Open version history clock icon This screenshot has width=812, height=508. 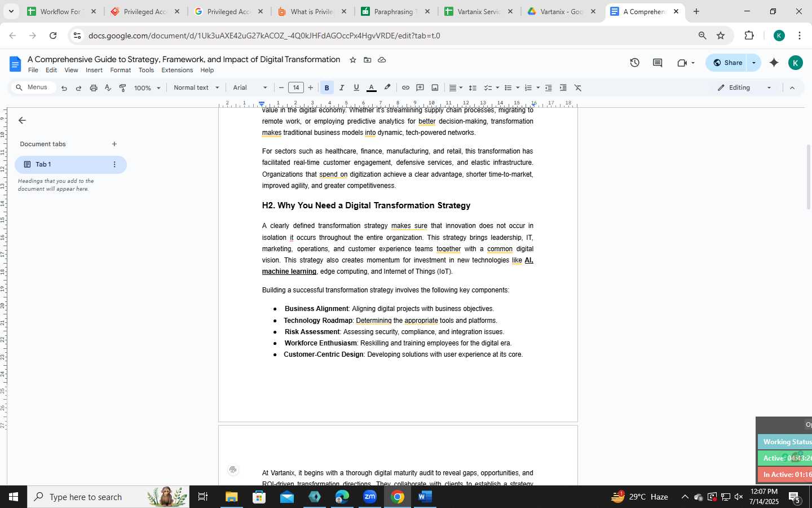634,63
